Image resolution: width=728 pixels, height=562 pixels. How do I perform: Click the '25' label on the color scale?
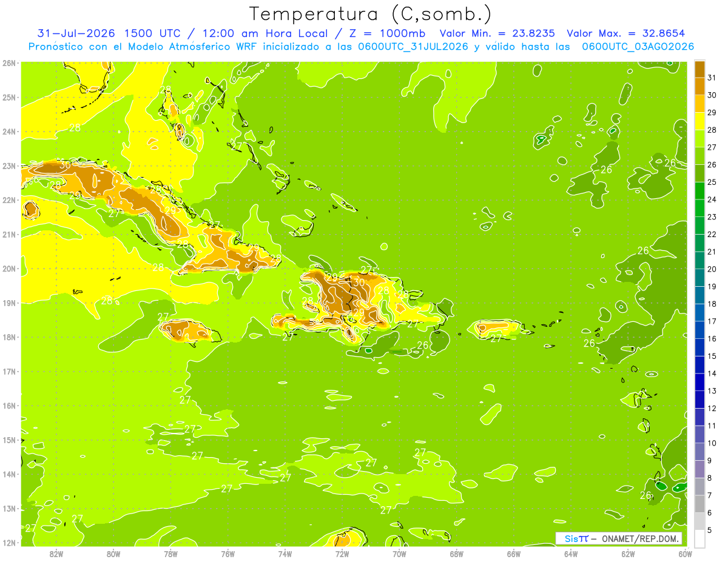coord(712,182)
